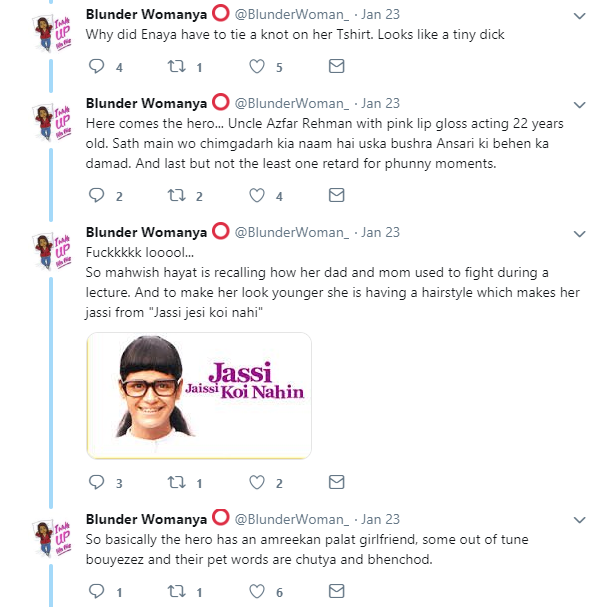This screenshot has width=607, height=607.
Task: Open Jan 23 timestamp of last tweet
Action: (380, 519)
